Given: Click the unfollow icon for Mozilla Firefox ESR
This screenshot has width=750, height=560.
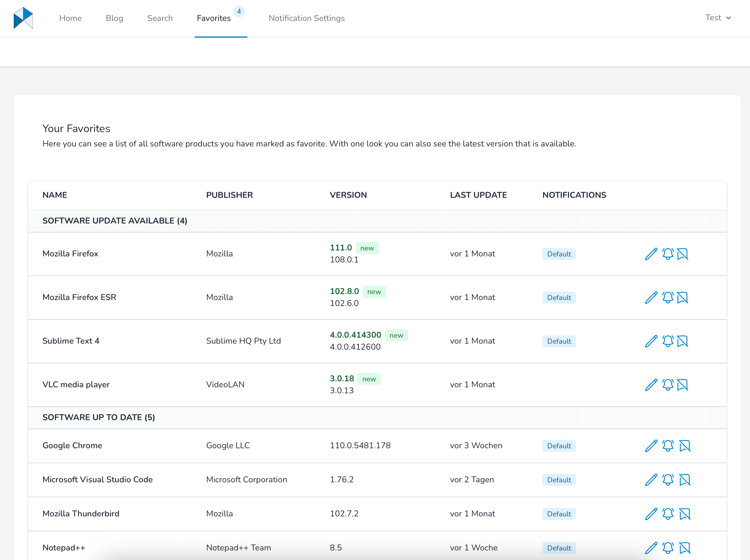Looking at the screenshot, I should (x=682, y=297).
